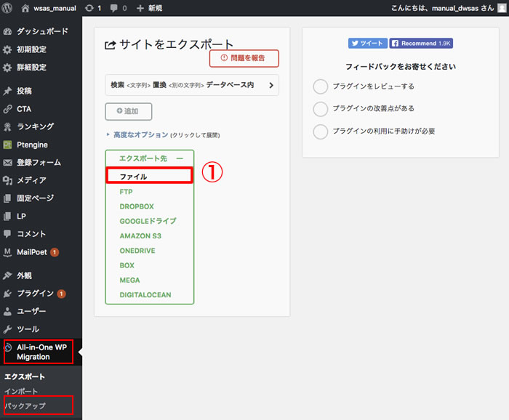The width and height of the screenshot is (509, 420).
Task: Click the comments bubble icon in admin bar
Action: coord(115,8)
